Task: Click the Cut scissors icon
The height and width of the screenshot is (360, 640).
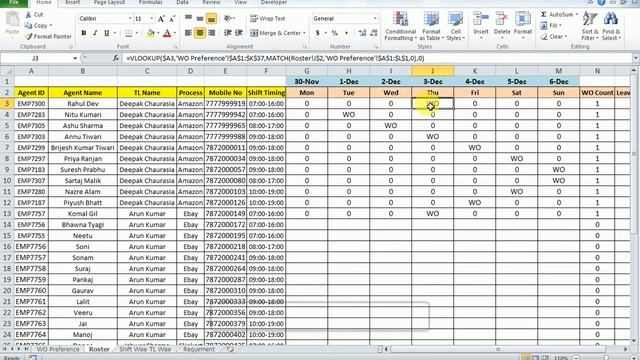Action: click(29, 15)
